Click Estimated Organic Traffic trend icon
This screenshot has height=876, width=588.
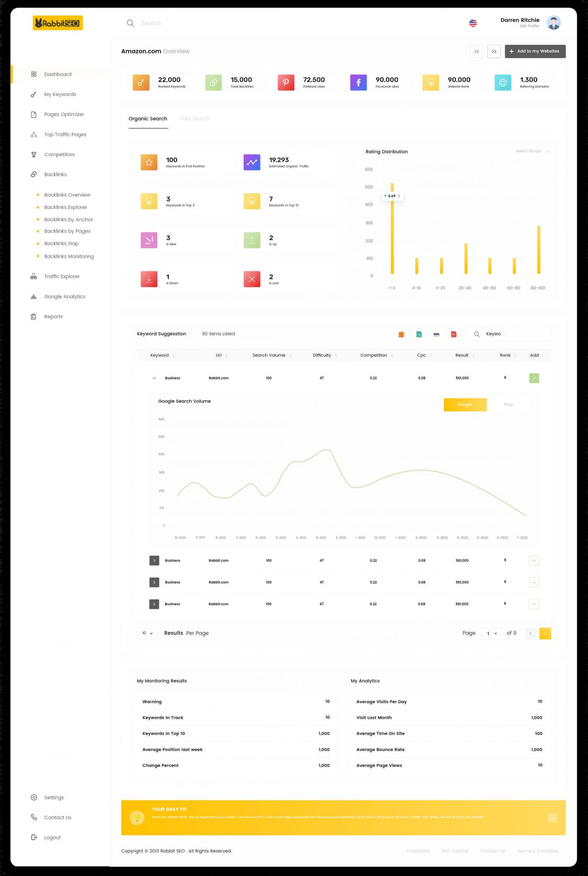252,162
